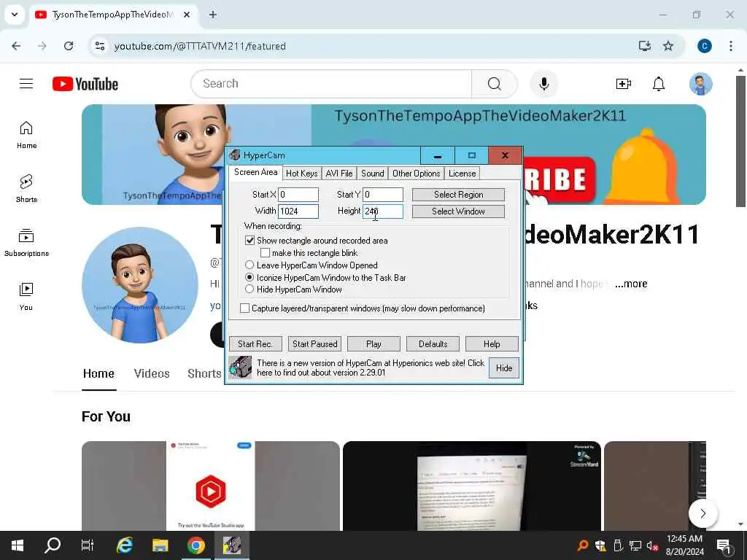Open Task View on the taskbar
The height and width of the screenshot is (560, 747).
pyautogui.click(x=88, y=545)
